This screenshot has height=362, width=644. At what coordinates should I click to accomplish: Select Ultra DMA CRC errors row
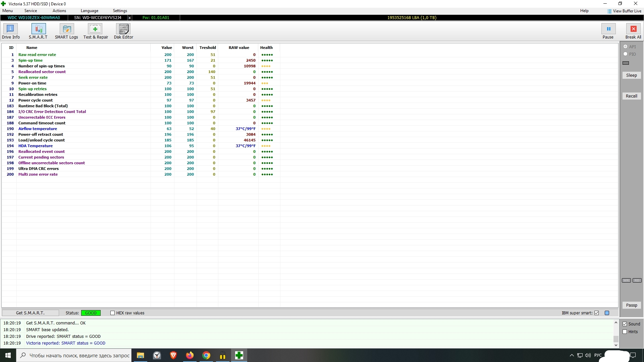coord(141,169)
